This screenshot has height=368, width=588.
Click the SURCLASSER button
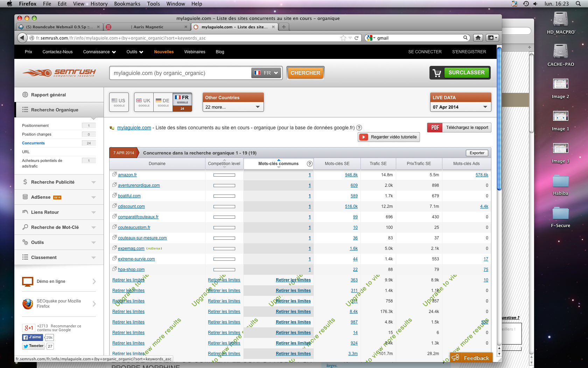(466, 73)
